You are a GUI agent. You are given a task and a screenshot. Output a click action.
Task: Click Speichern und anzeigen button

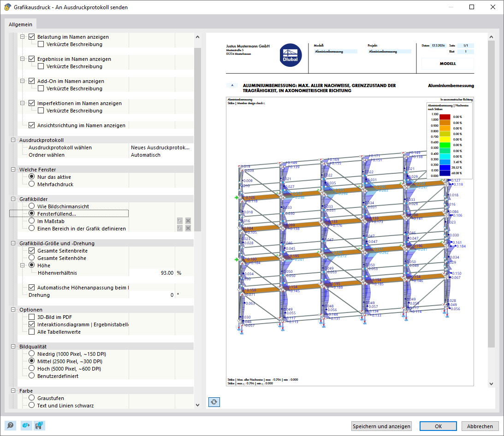click(381, 426)
